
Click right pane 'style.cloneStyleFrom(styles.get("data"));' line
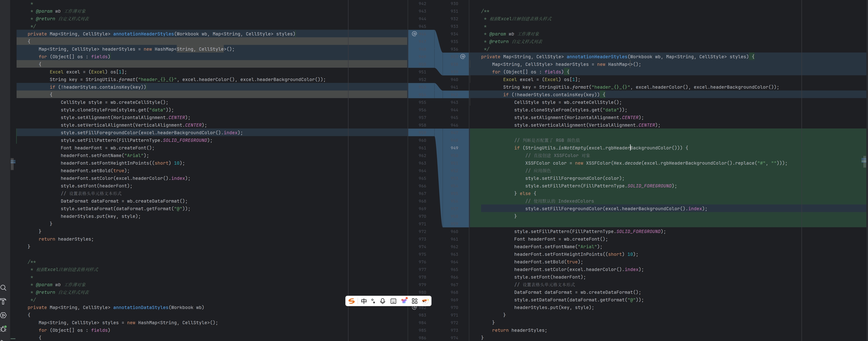(x=570, y=110)
